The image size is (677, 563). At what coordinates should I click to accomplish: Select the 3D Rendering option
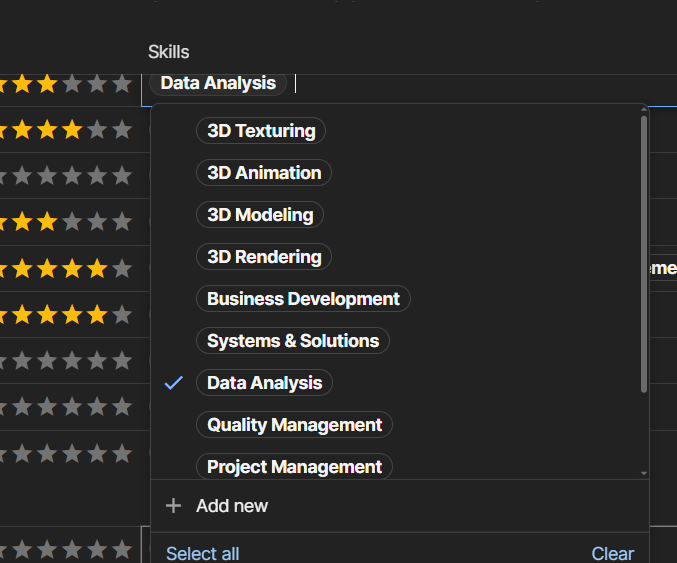point(264,257)
